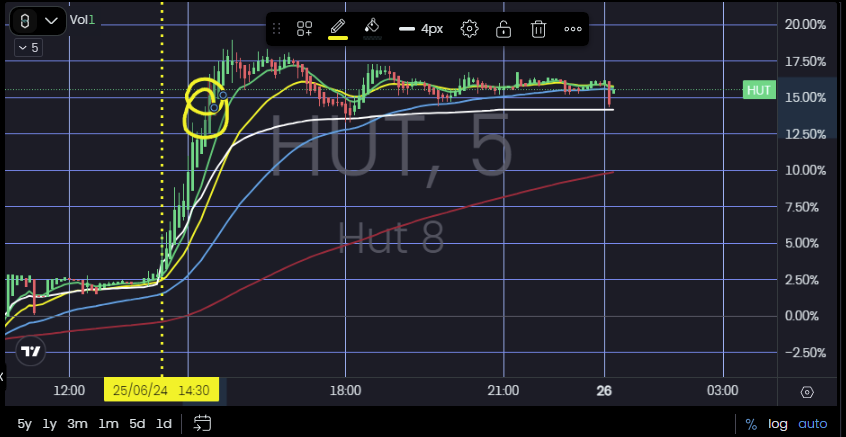846x437 pixels.
Task: Select the 5y time range
Action: pyautogui.click(x=24, y=423)
